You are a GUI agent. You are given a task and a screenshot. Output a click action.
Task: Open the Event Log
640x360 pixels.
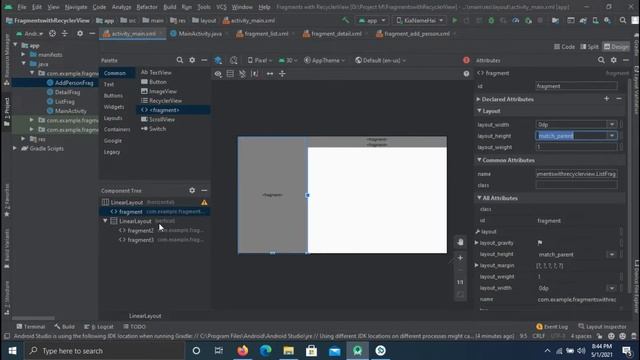point(552,327)
